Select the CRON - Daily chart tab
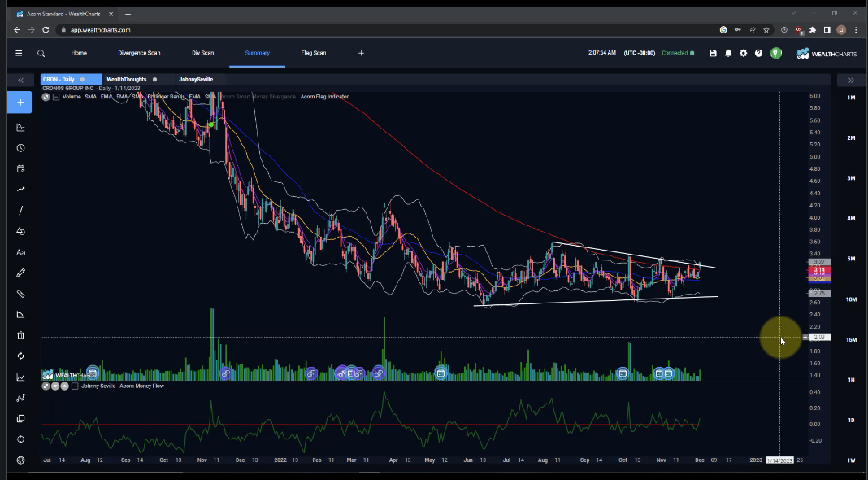This screenshot has width=868, height=480. 72,79
